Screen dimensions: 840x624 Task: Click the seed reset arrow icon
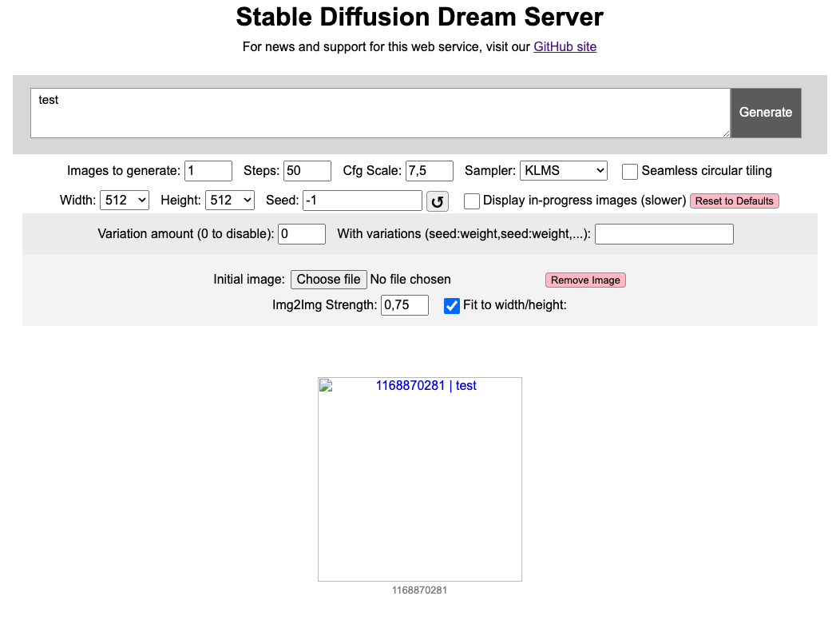[x=437, y=201]
